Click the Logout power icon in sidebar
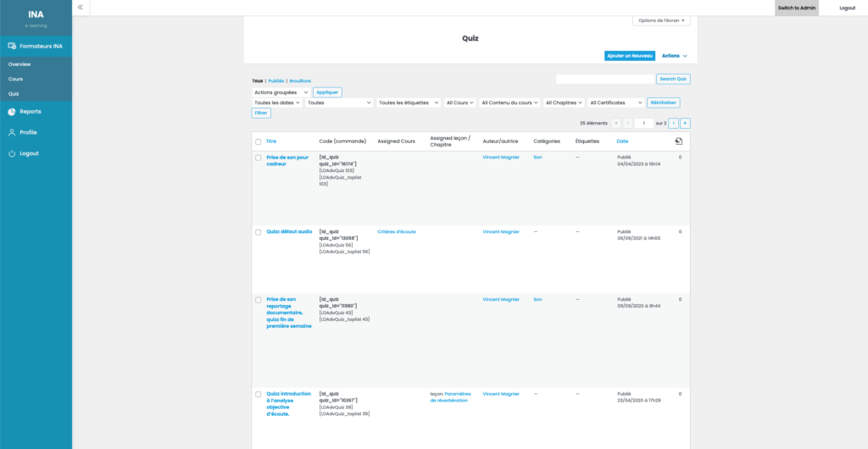868x449 pixels. [12, 153]
